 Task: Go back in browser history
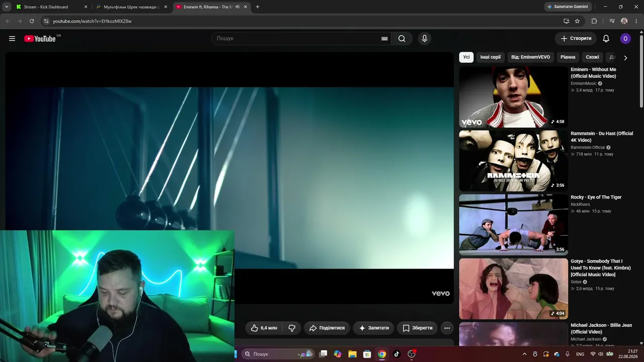pos(8,21)
